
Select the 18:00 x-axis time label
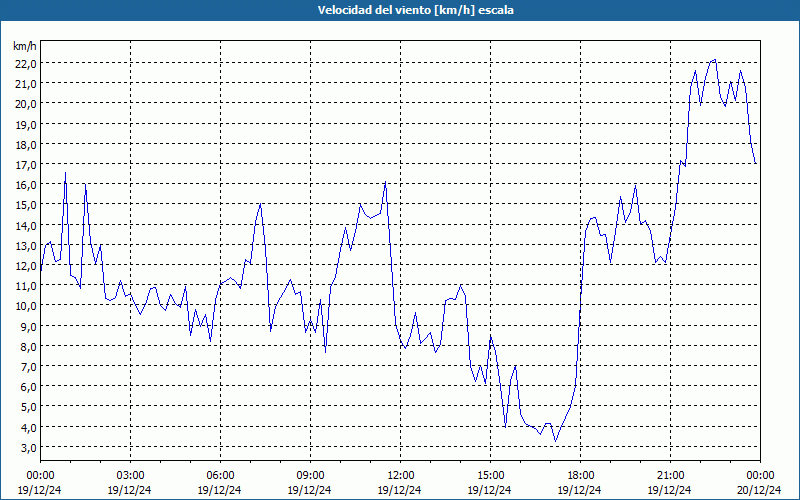581,476
